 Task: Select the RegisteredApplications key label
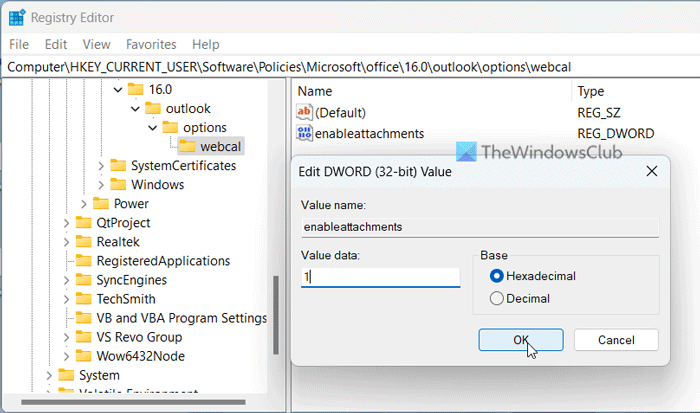pyautogui.click(x=163, y=261)
